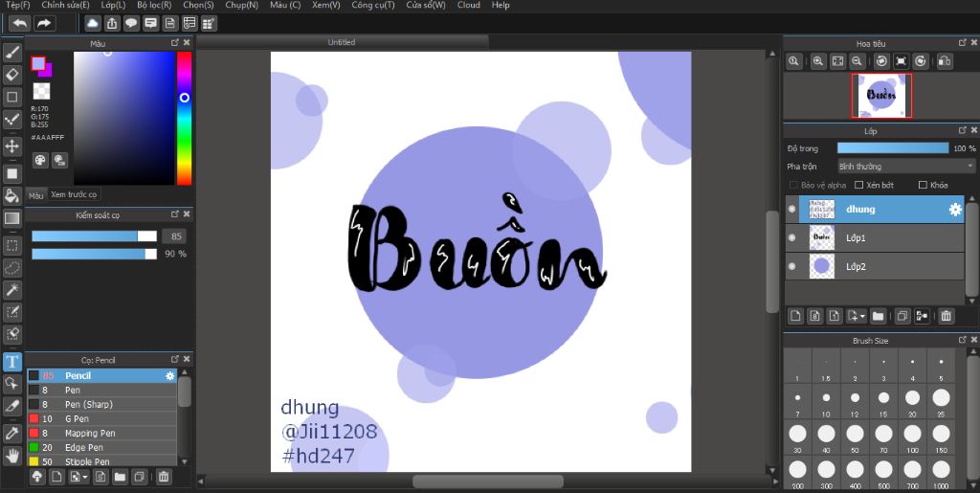Hide the dhung layer visibility dot

click(x=791, y=210)
